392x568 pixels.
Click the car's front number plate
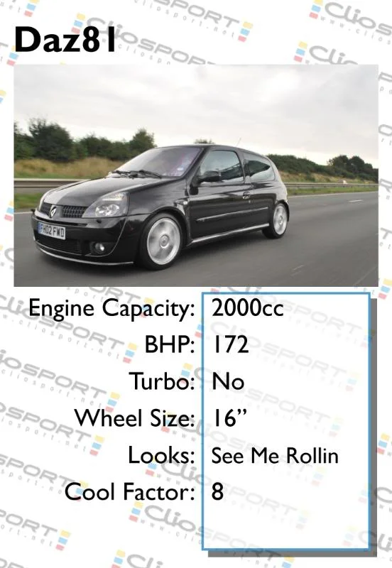coord(52,231)
